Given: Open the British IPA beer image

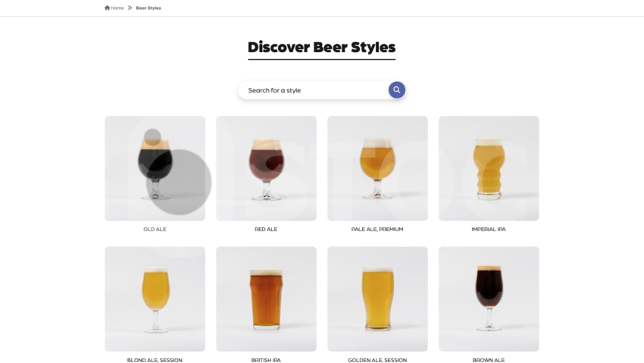Looking at the screenshot, I should click(x=266, y=299).
